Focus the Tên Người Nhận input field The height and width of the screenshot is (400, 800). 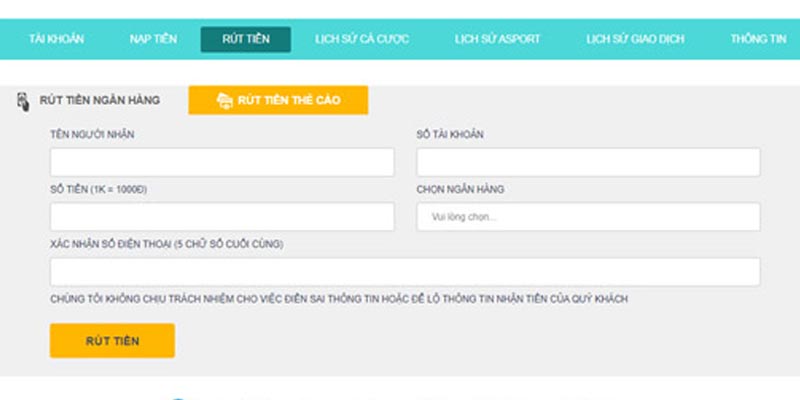tap(222, 163)
